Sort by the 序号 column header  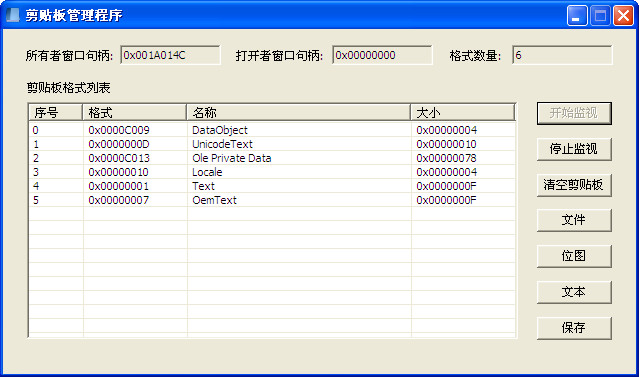(x=55, y=112)
